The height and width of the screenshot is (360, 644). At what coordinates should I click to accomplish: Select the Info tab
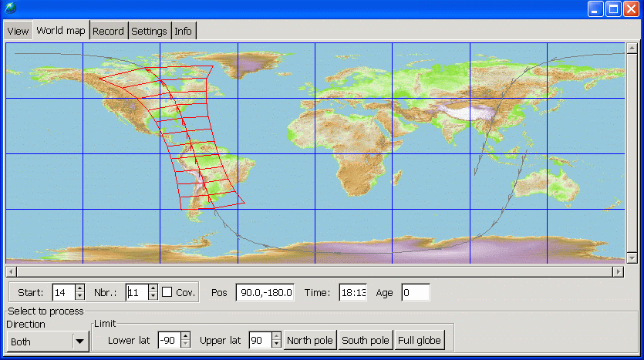click(183, 31)
